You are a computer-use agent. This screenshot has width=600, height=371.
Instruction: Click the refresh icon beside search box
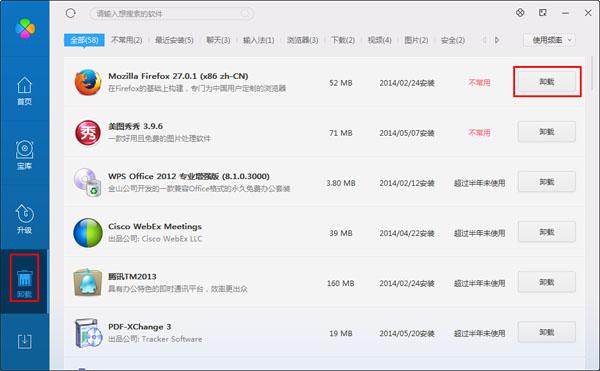70,13
